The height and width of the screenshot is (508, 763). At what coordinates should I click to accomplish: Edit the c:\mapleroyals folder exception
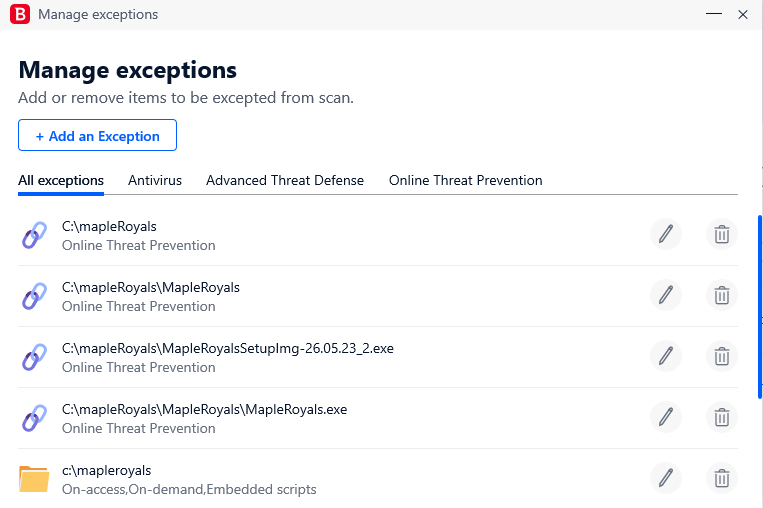(666, 478)
